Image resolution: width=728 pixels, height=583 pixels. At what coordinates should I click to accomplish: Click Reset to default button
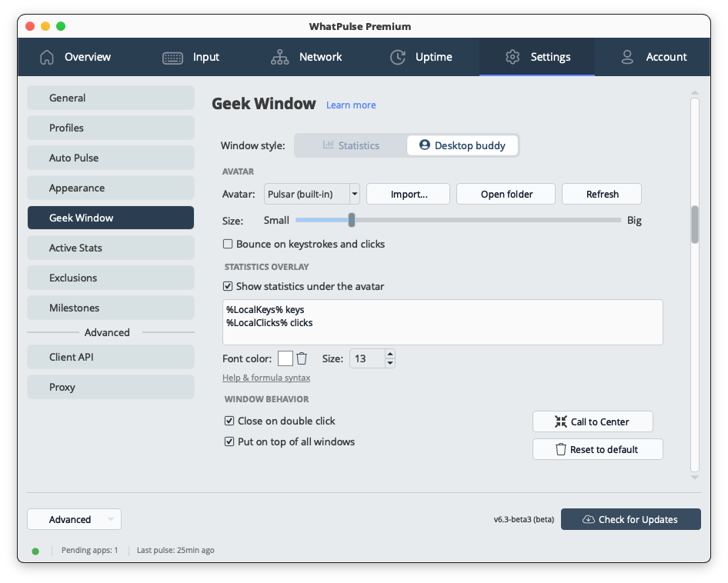click(x=597, y=449)
